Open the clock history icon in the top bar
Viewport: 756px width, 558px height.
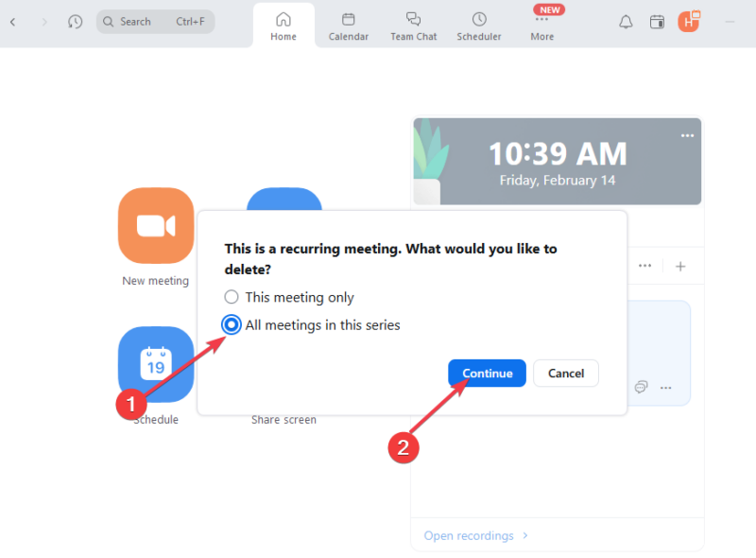[75, 21]
